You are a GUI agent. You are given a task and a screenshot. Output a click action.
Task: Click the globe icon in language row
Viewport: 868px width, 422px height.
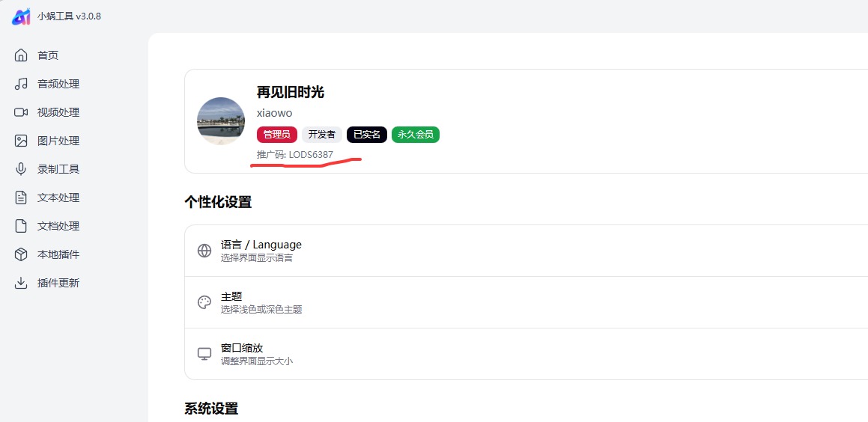[x=204, y=251]
